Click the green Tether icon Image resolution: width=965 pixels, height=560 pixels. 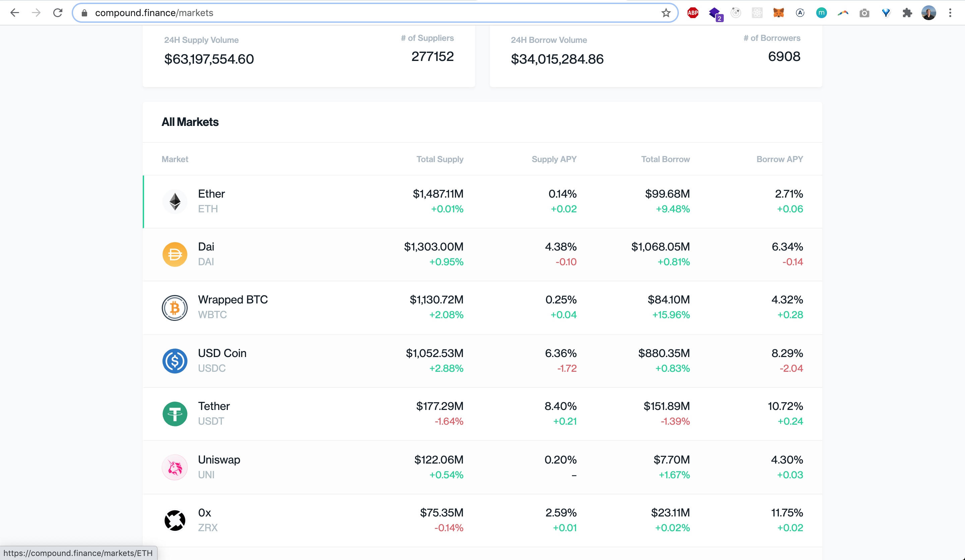click(175, 414)
